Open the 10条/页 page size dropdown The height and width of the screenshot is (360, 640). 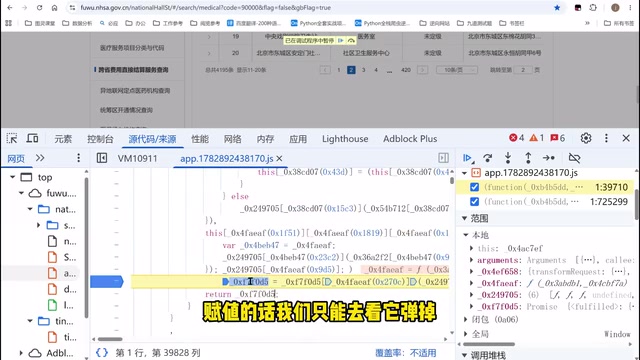click(x=456, y=70)
